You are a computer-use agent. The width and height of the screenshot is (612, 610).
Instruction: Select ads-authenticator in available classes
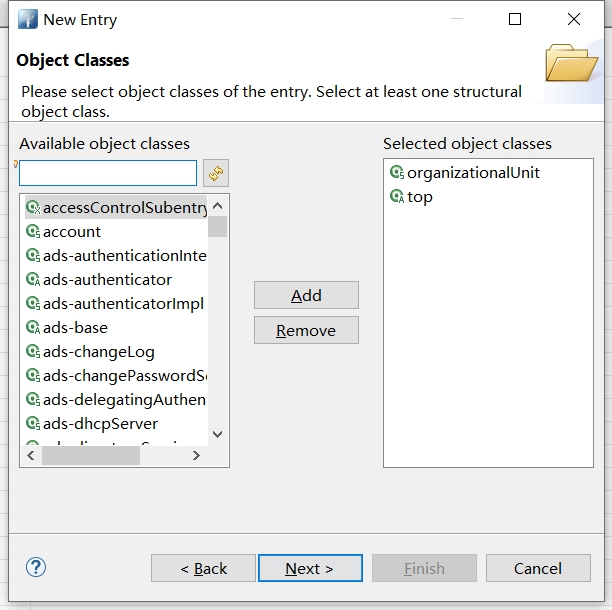coord(107,280)
